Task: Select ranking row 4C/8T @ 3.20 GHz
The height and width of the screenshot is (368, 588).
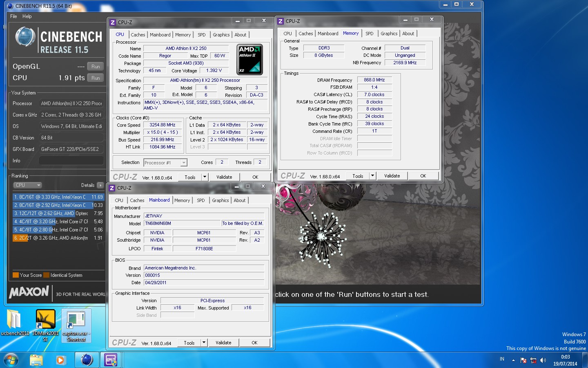Action: click(x=58, y=222)
